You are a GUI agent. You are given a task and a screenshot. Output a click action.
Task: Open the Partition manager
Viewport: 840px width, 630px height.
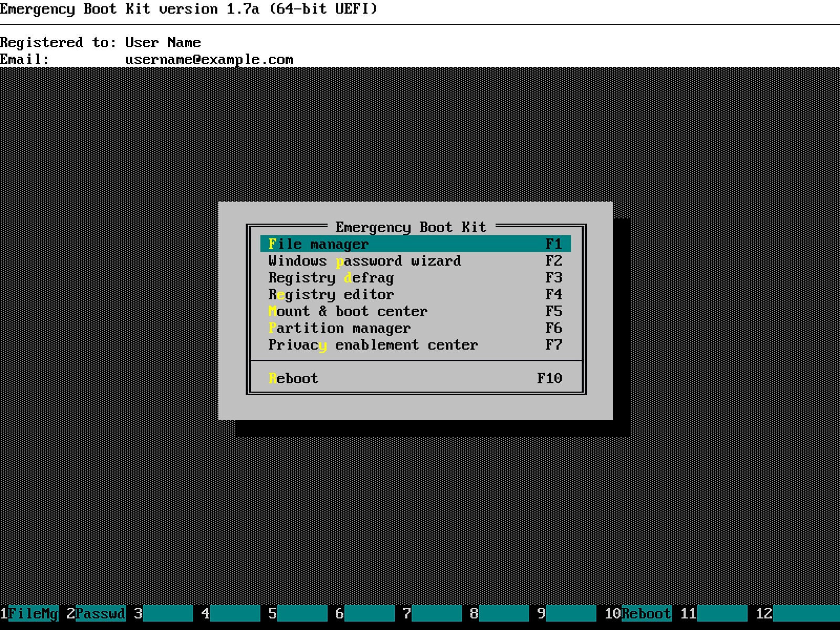339,328
